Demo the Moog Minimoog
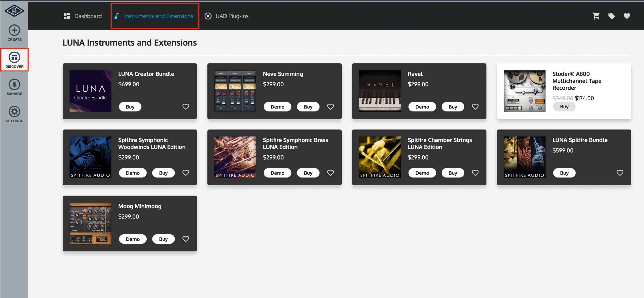This screenshot has width=644, height=298. click(133, 239)
